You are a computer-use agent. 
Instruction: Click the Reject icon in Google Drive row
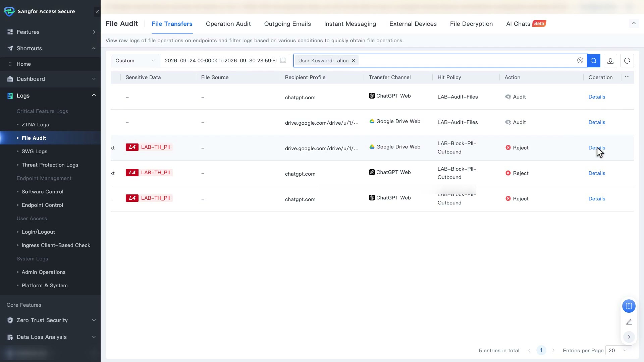tap(508, 148)
